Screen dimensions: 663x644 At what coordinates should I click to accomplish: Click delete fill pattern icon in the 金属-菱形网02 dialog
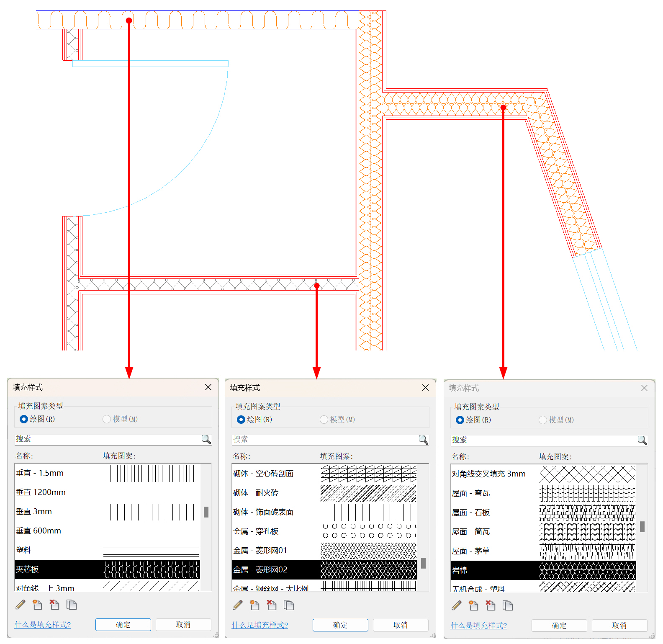click(272, 605)
